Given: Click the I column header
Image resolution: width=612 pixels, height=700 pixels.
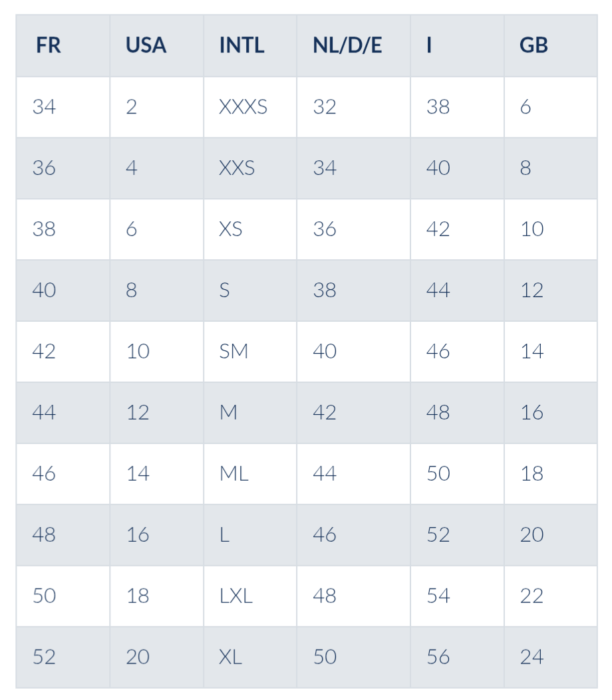Looking at the screenshot, I should pyautogui.click(x=458, y=45).
